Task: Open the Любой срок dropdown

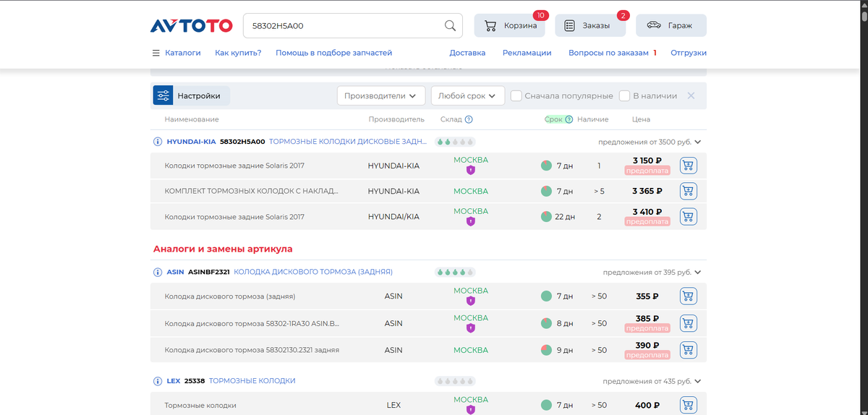Action: [467, 95]
